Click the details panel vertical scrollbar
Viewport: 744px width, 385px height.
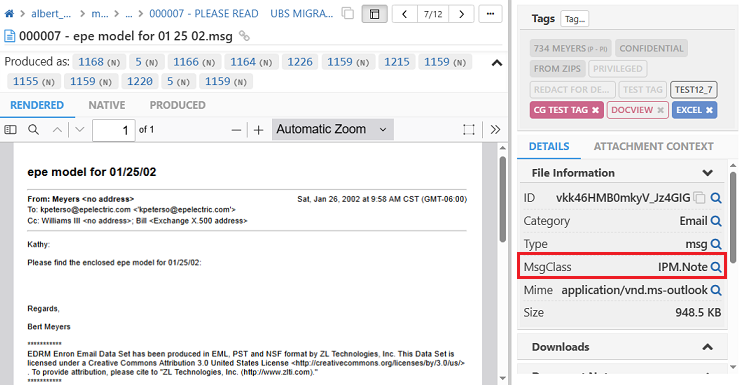[x=733, y=216]
